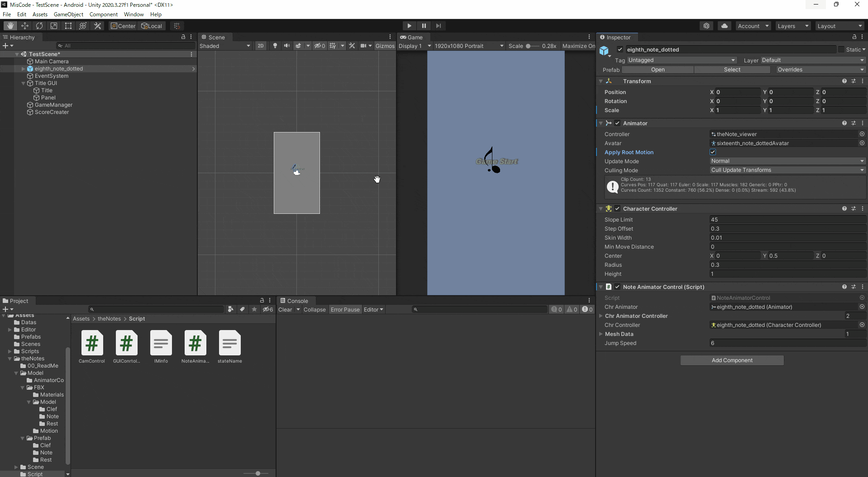Select the Hand tool in the toolbar
868x477 pixels.
click(x=10, y=26)
